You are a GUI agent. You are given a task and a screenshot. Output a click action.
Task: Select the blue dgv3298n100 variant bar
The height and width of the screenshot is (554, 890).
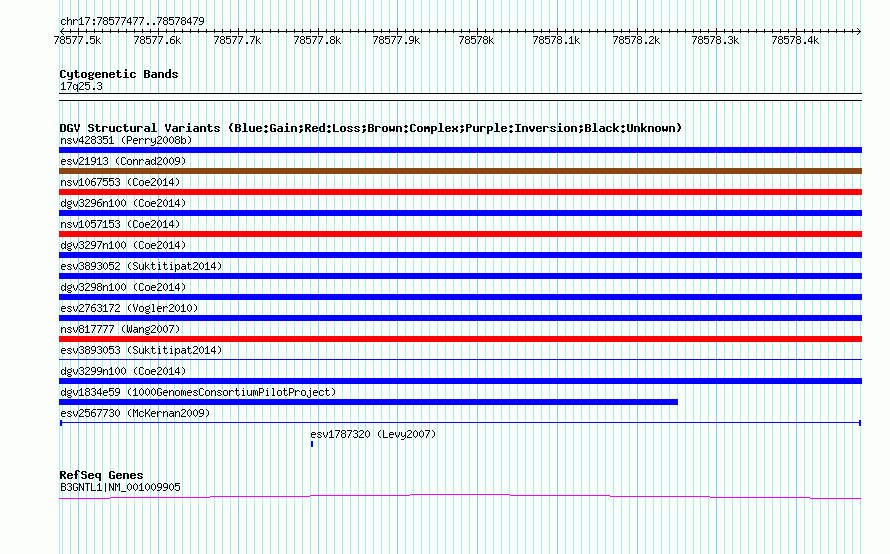pos(460,297)
